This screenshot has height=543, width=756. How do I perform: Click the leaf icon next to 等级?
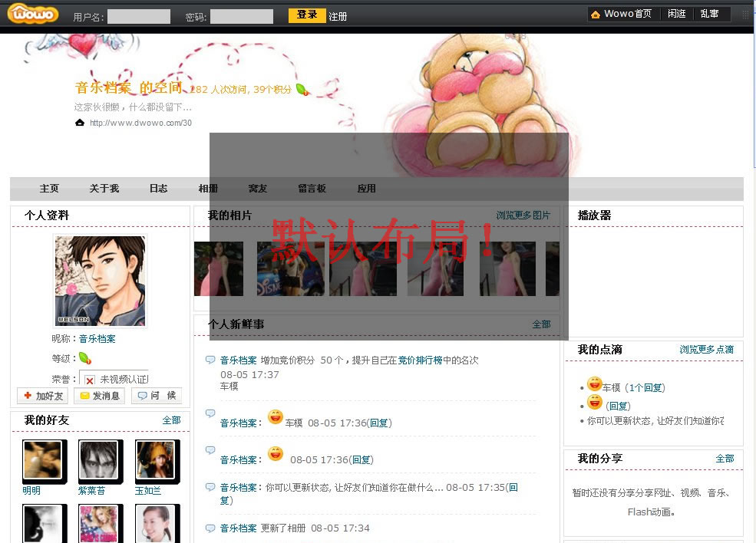[85, 358]
